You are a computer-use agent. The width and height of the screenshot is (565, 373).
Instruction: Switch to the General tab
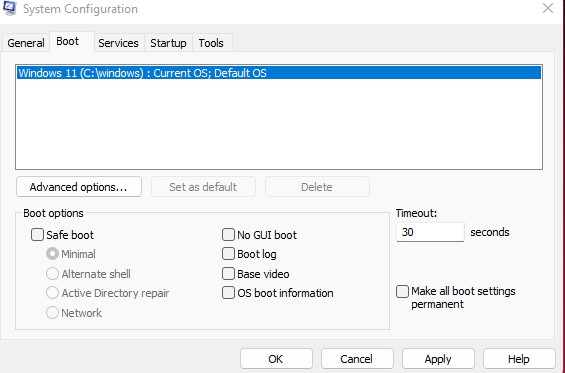(26, 43)
